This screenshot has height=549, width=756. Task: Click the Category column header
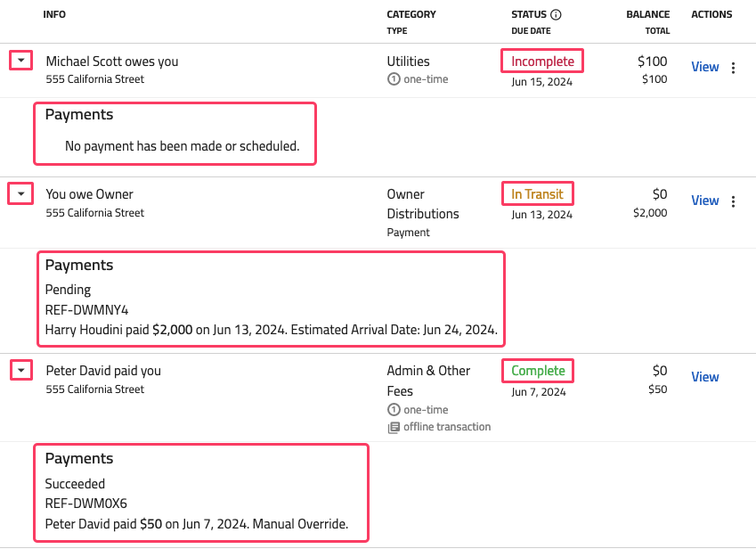coord(411,15)
